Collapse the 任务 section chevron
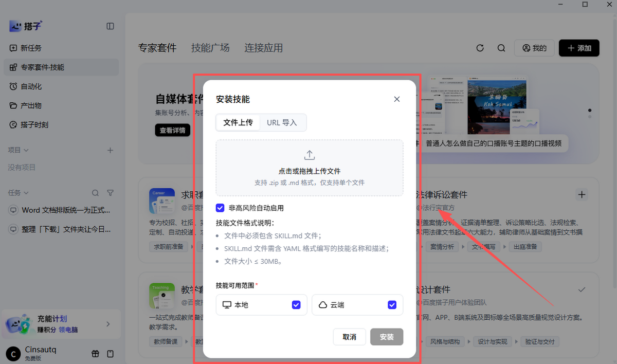 point(26,193)
